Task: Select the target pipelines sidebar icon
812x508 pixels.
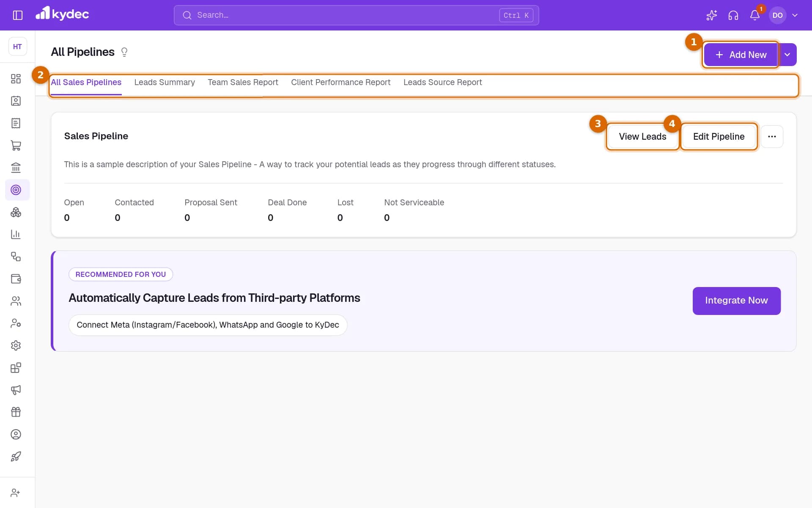Action: pos(16,190)
